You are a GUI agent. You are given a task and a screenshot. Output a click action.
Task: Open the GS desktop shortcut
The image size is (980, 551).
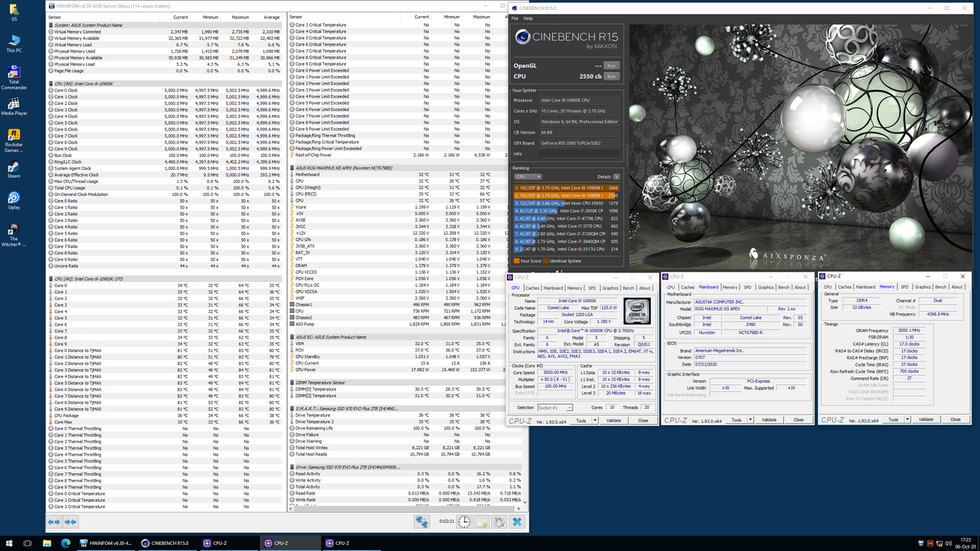(14, 11)
